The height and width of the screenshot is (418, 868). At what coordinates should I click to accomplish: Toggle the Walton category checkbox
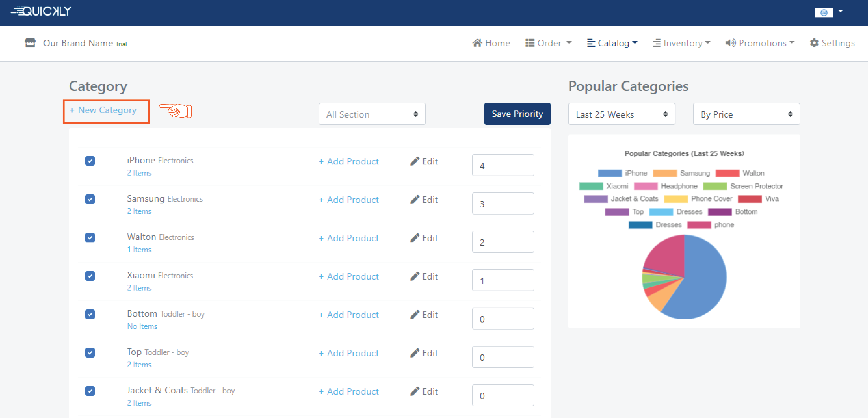(x=90, y=237)
